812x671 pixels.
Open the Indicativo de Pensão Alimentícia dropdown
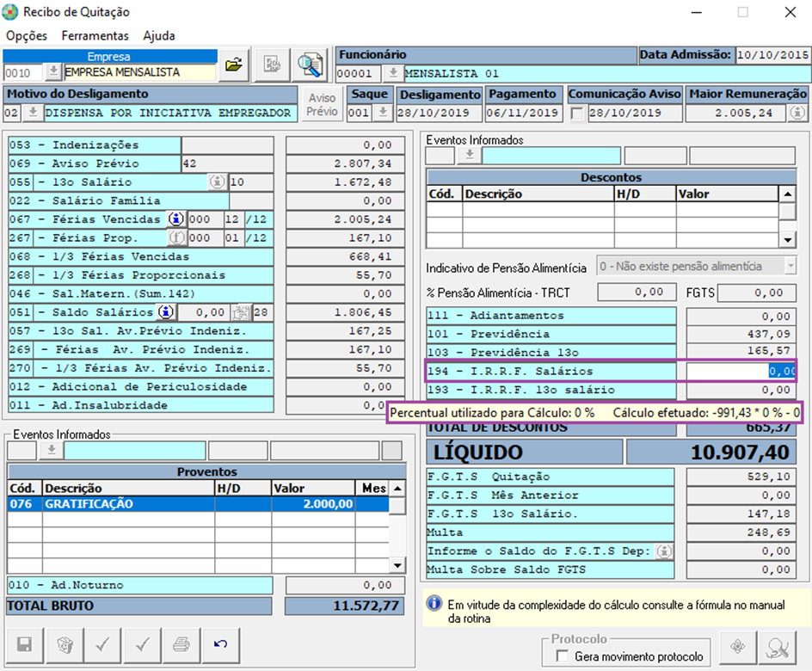(x=790, y=266)
